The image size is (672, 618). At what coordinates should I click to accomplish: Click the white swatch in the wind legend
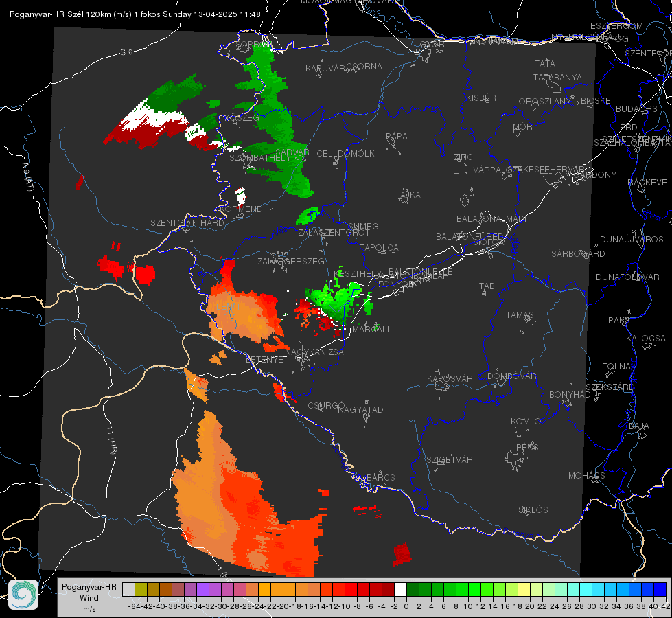click(400, 589)
